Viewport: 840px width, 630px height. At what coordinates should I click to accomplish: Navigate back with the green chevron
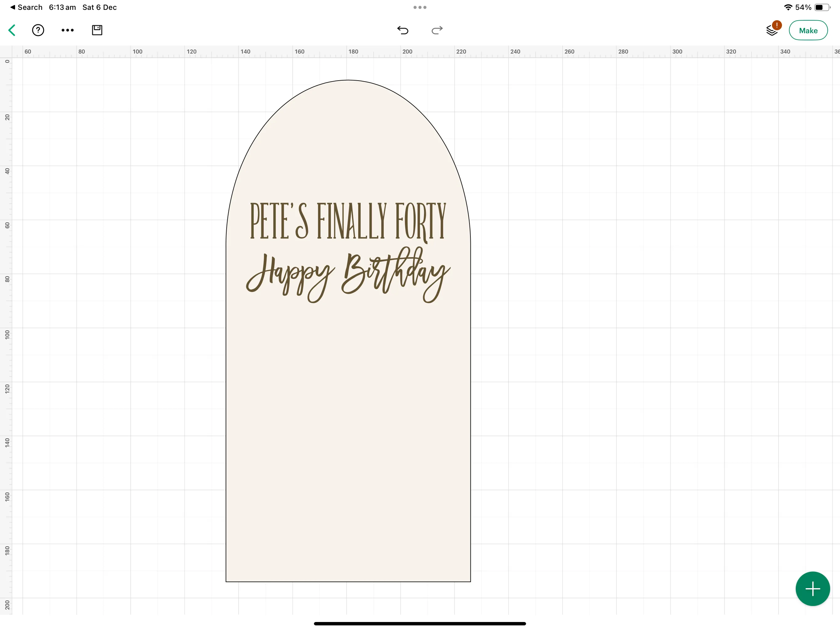click(12, 30)
